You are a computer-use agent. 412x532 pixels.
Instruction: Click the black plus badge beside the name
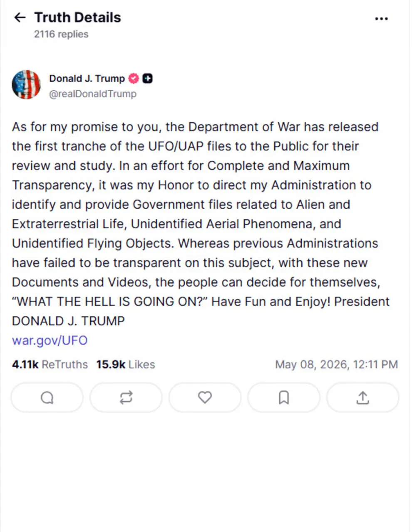pyautogui.click(x=147, y=78)
